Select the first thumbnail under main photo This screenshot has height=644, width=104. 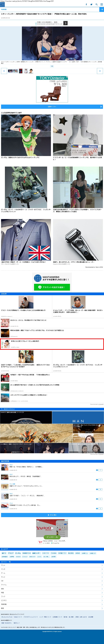10,71
